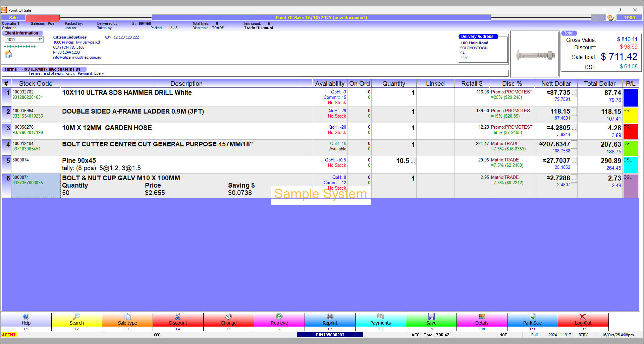Switch to the Sale tab
This screenshot has width=644, height=344.
[13, 17]
